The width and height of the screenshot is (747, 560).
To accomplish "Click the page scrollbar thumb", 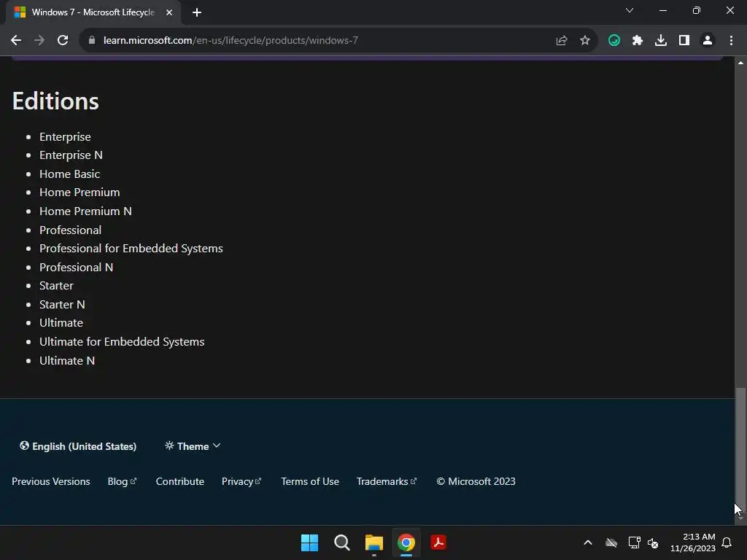I will 740,451.
